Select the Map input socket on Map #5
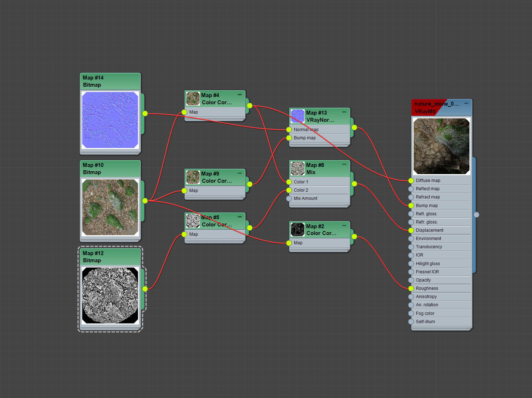Viewport: 532px width, 398px height. (x=184, y=234)
